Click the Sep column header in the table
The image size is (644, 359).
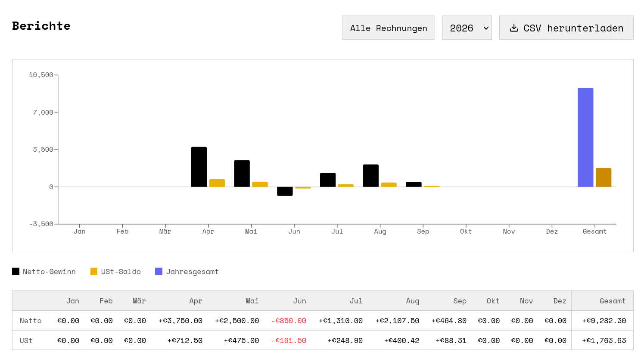pos(460,301)
